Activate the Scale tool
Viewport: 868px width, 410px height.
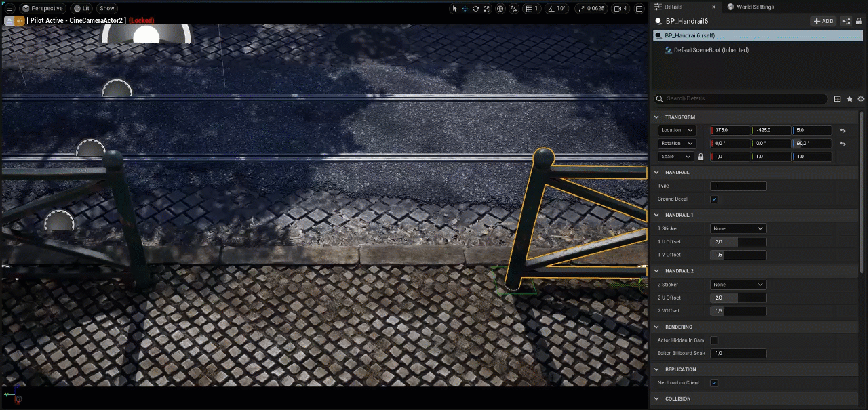[x=487, y=9]
